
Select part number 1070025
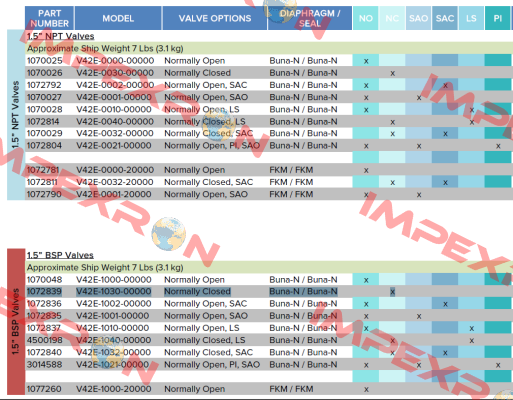44,61
